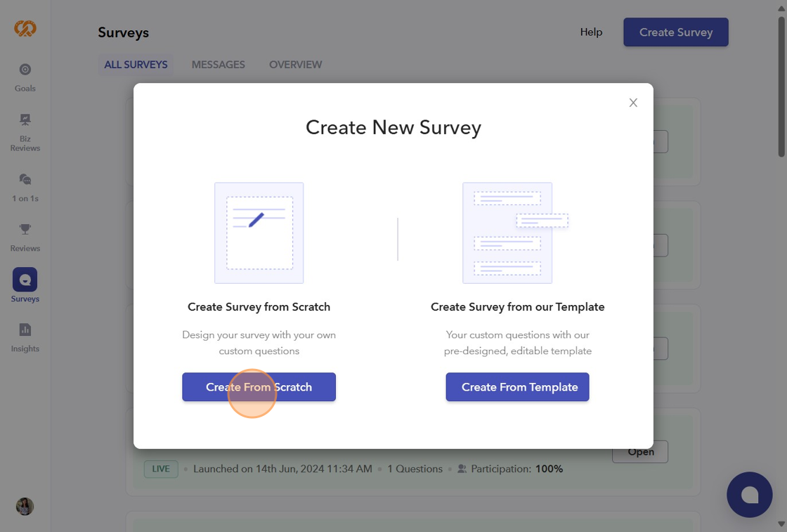Viewport: 787px width, 532px height.
Task: Open Biz Reviews sidebar icon
Action: pos(25,120)
